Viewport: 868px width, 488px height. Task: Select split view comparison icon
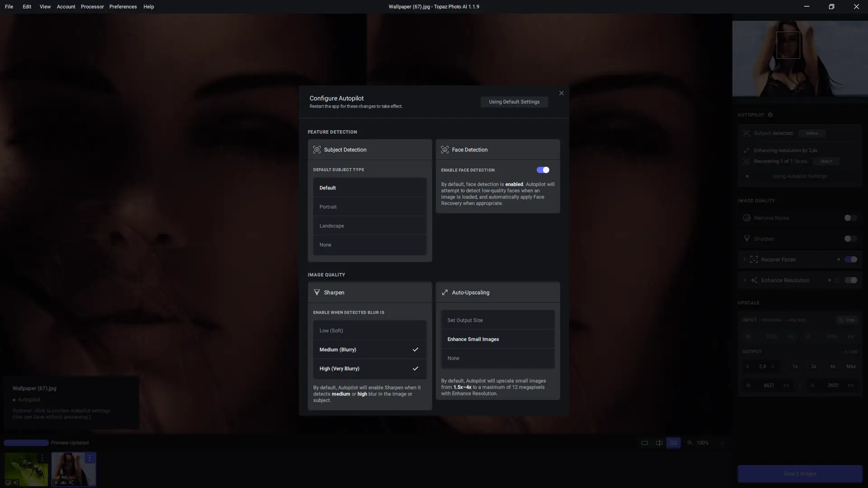click(x=659, y=443)
